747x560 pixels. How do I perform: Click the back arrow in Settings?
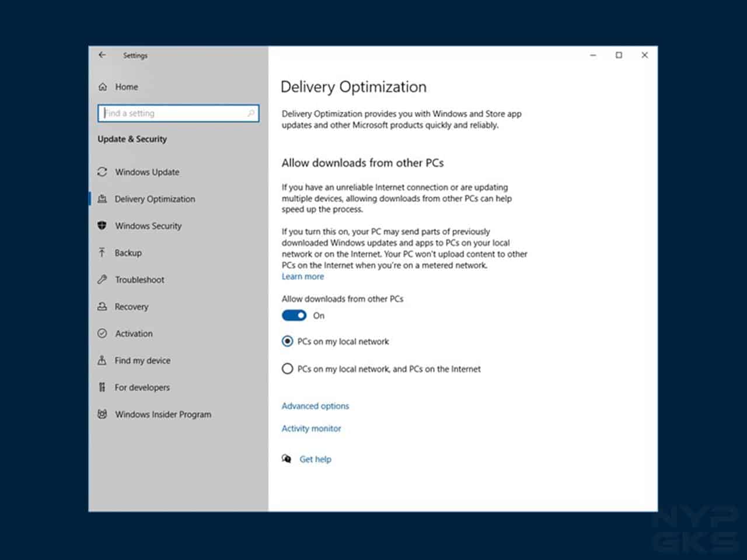[x=102, y=55]
